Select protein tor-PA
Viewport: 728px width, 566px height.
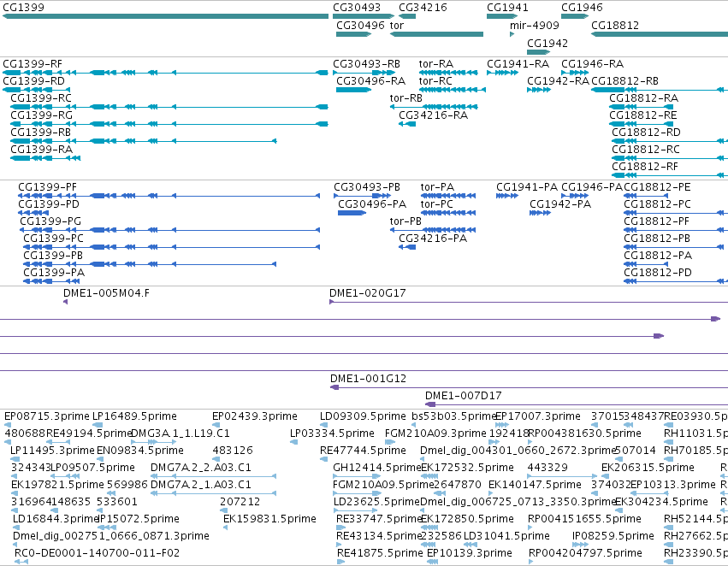(x=448, y=196)
